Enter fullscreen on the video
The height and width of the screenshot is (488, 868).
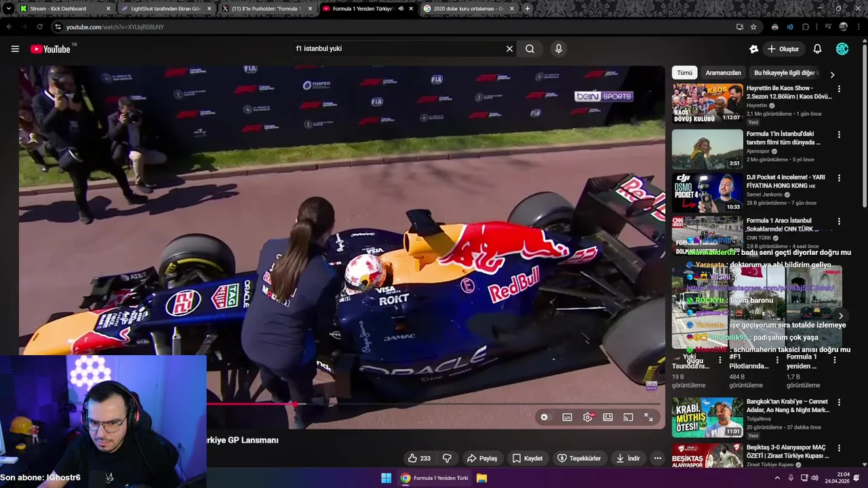[648, 418]
